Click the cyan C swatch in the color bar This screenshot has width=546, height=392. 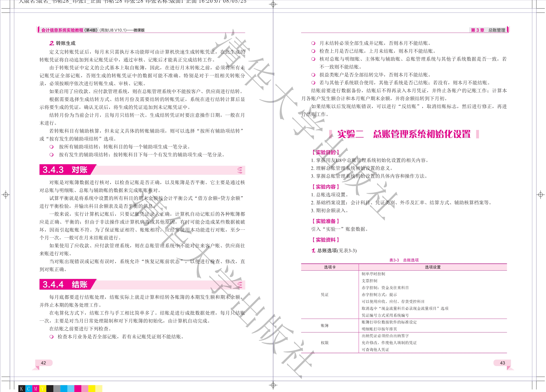(x=29, y=388)
